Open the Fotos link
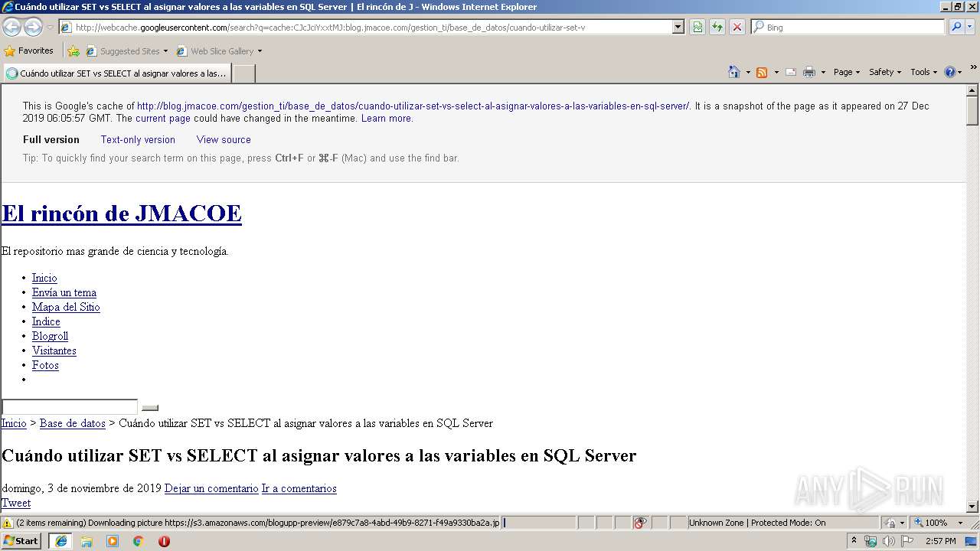 45,365
